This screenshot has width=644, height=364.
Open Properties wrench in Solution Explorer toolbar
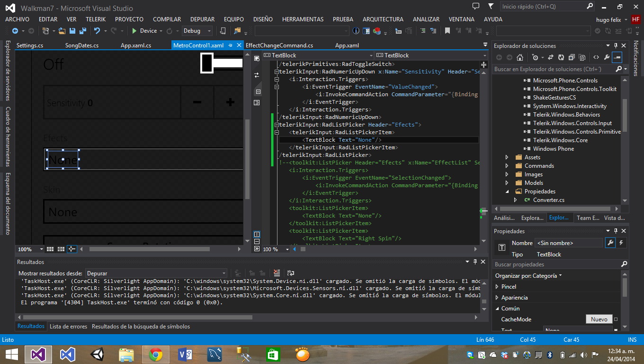pyautogui.click(x=606, y=57)
